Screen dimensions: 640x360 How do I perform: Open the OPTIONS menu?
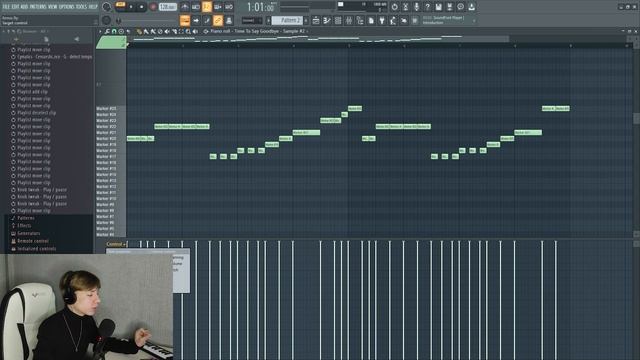[67, 7]
